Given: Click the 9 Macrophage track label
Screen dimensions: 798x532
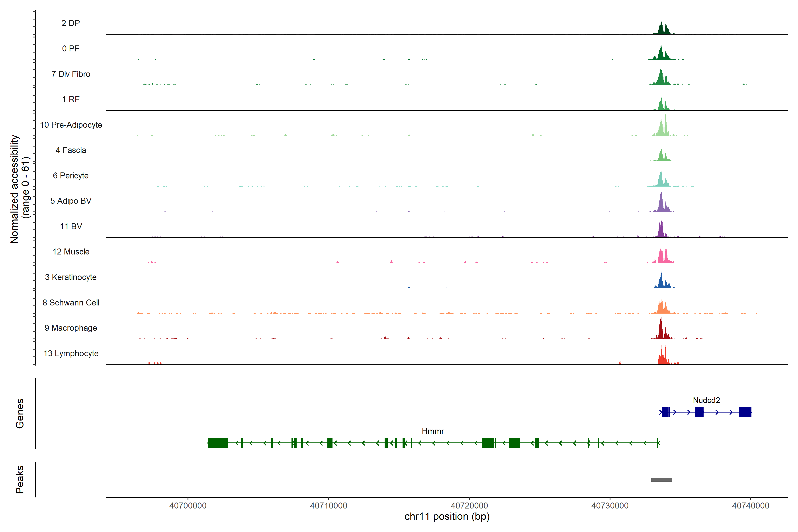Looking at the screenshot, I should (70, 328).
